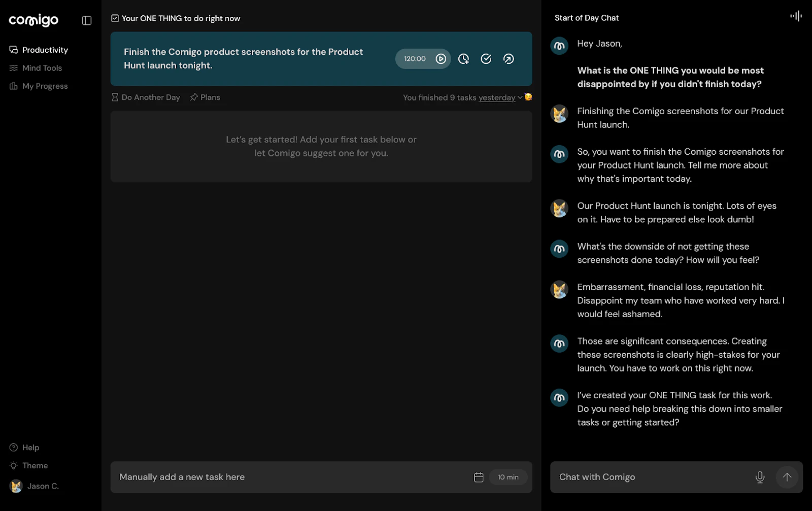
Task: Open Plans with the pin icon
Action: pyautogui.click(x=205, y=97)
